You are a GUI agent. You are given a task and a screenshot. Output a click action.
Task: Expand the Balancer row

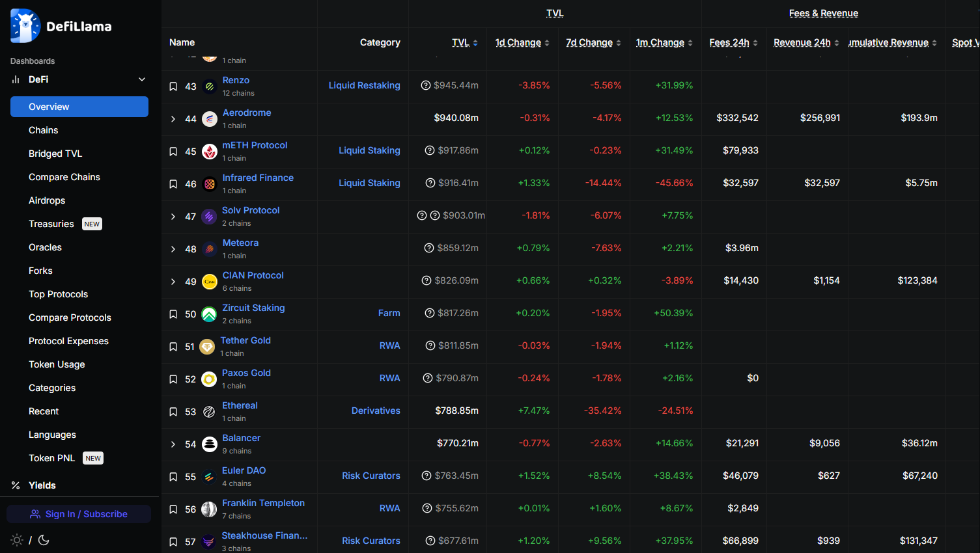pyautogui.click(x=173, y=444)
